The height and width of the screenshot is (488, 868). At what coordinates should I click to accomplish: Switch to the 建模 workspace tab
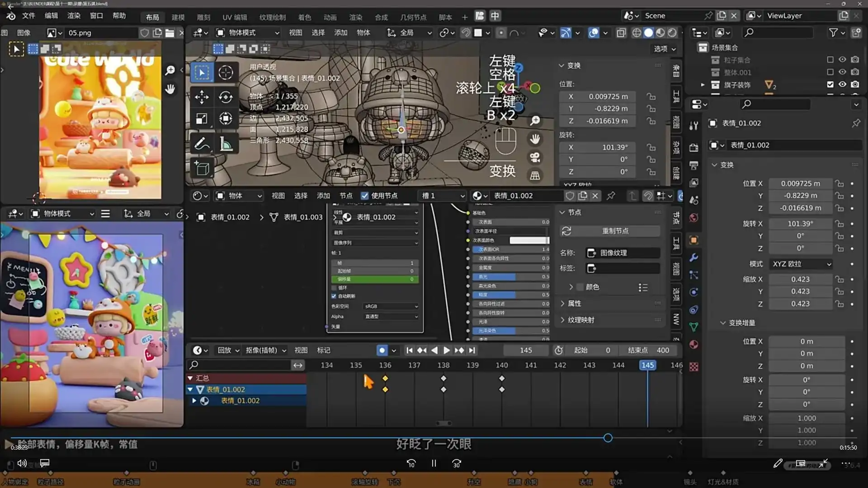(x=178, y=17)
